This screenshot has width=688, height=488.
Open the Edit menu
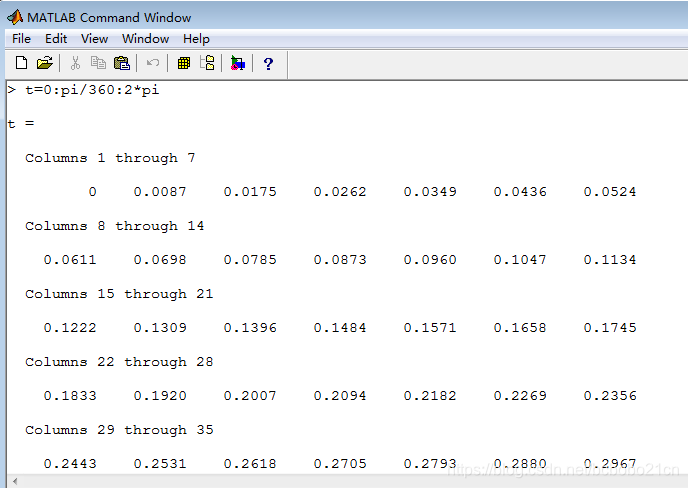coord(56,39)
